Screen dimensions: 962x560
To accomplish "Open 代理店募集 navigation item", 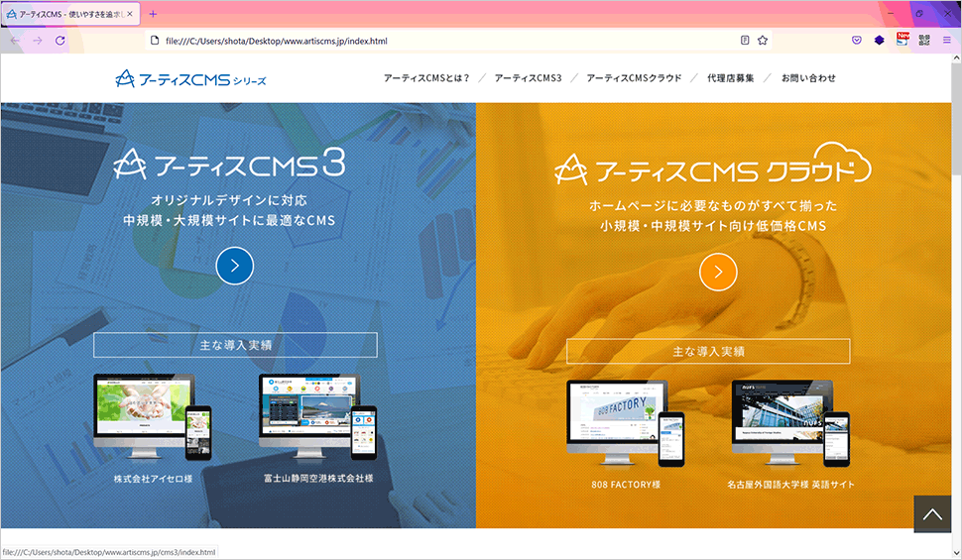I will pyautogui.click(x=731, y=78).
